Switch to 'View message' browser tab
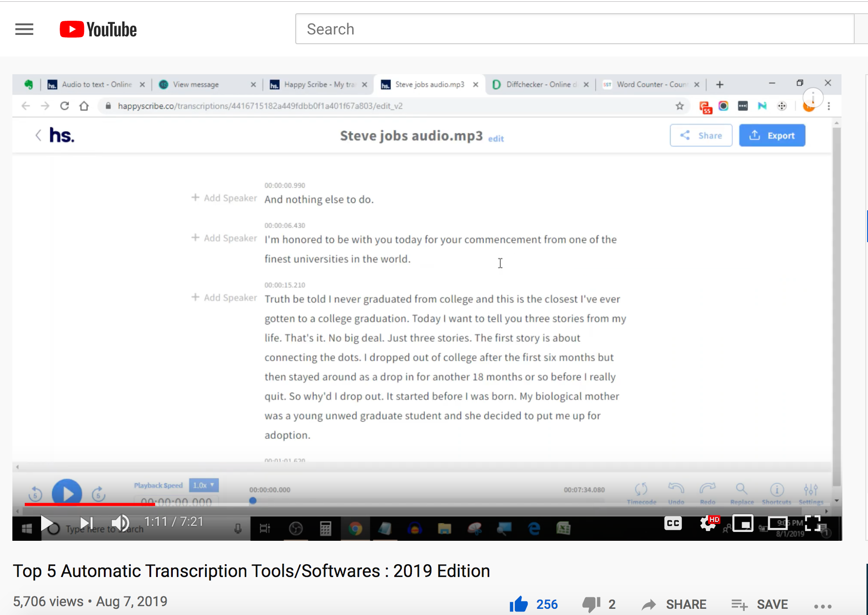Viewport: 868px width, 615px height. [x=207, y=84]
